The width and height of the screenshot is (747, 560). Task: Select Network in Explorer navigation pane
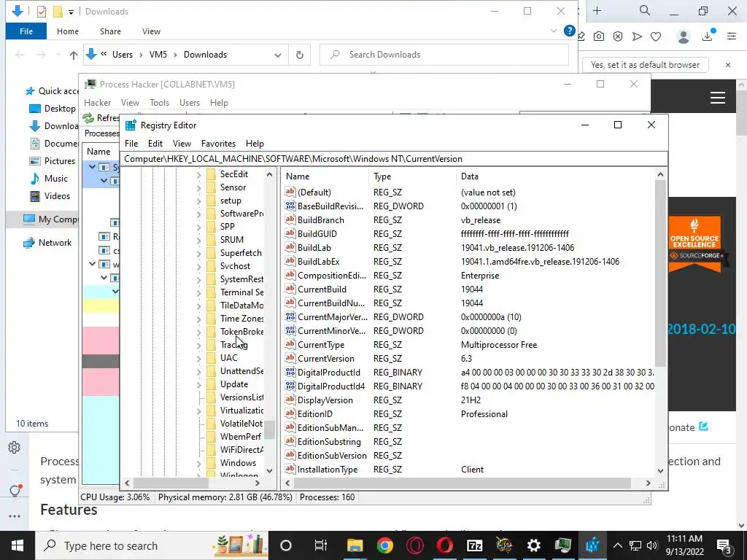47,242
